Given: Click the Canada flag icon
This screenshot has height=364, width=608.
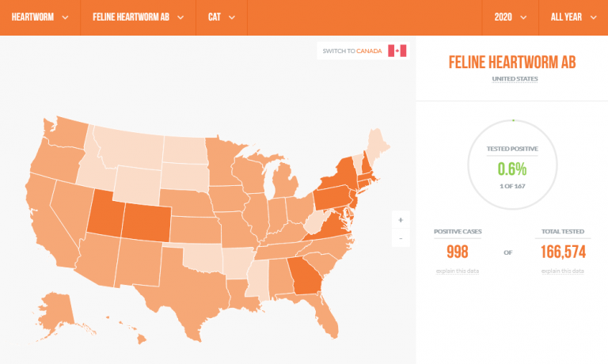Looking at the screenshot, I should point(397,51).
